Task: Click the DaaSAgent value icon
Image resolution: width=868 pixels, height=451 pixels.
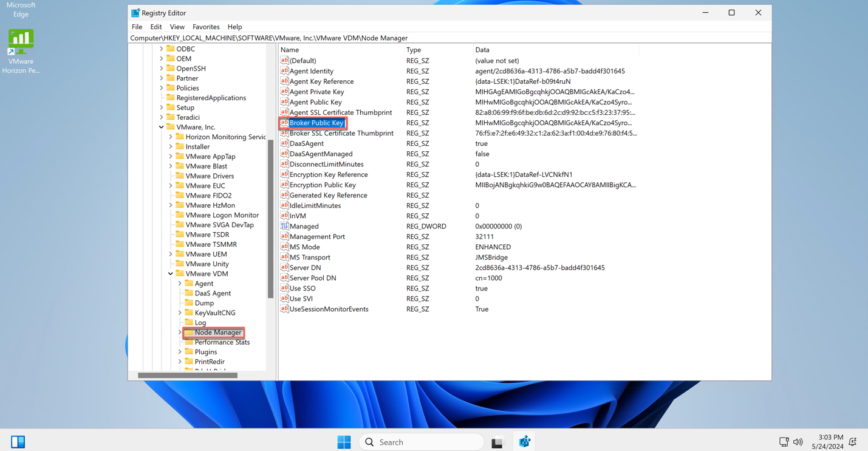Action: tap(284, 143)
